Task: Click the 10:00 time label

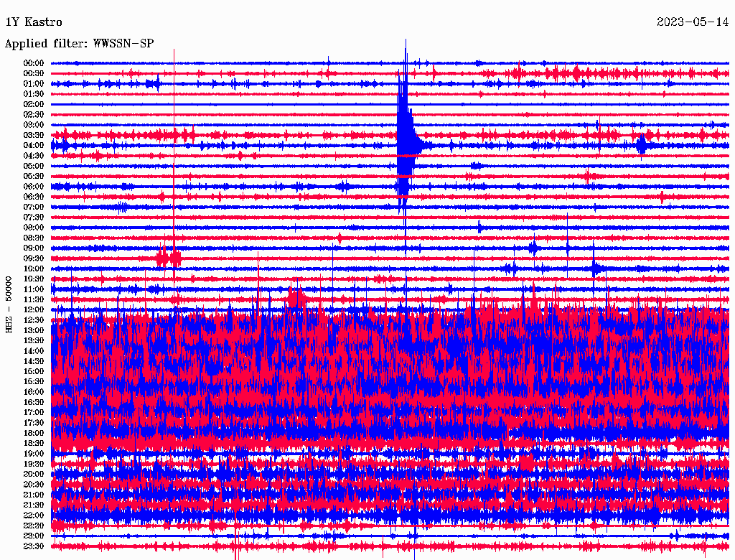Action: pos(34,269)
